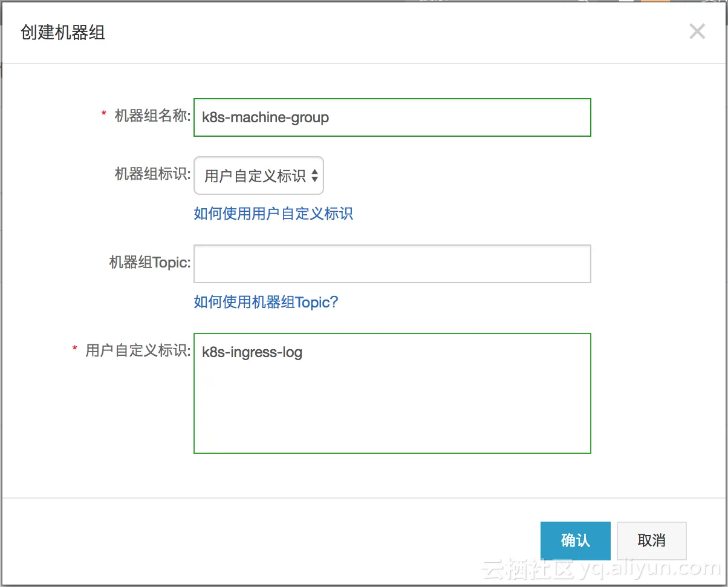Click the red asterisk beside 用户自定义标识 label
Screen dimensions: 728x587
point(75,349)
